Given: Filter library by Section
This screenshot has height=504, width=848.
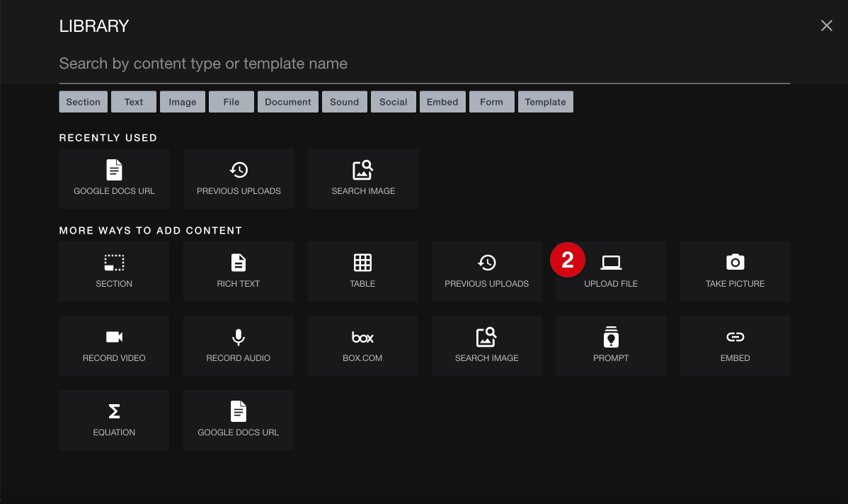Looking at the screenshot, I should coord(84,102).
